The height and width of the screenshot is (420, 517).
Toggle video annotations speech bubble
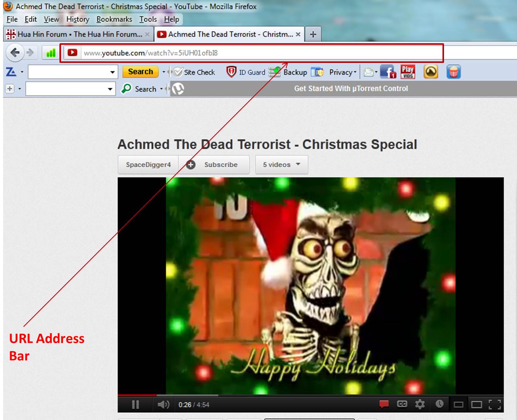tap(384, 404)
